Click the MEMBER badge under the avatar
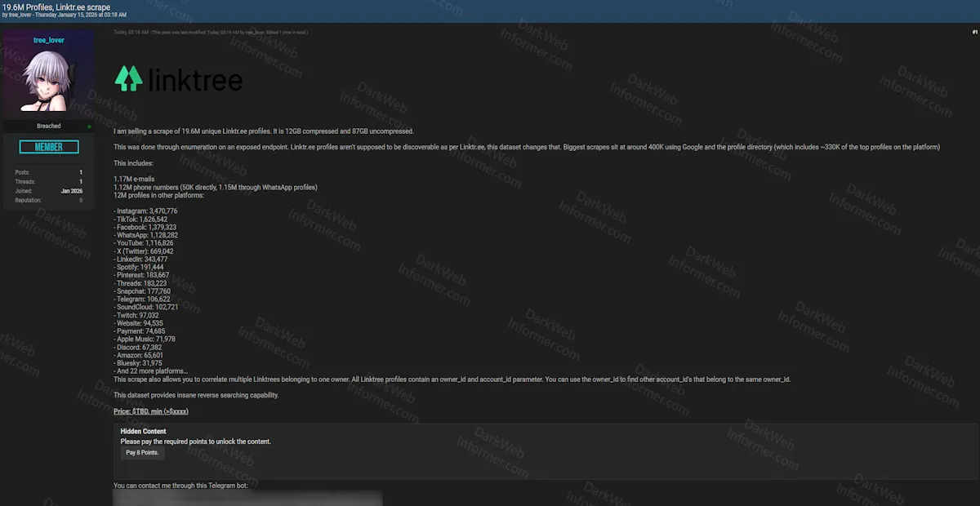980x506 pixels. click(48, 145)
